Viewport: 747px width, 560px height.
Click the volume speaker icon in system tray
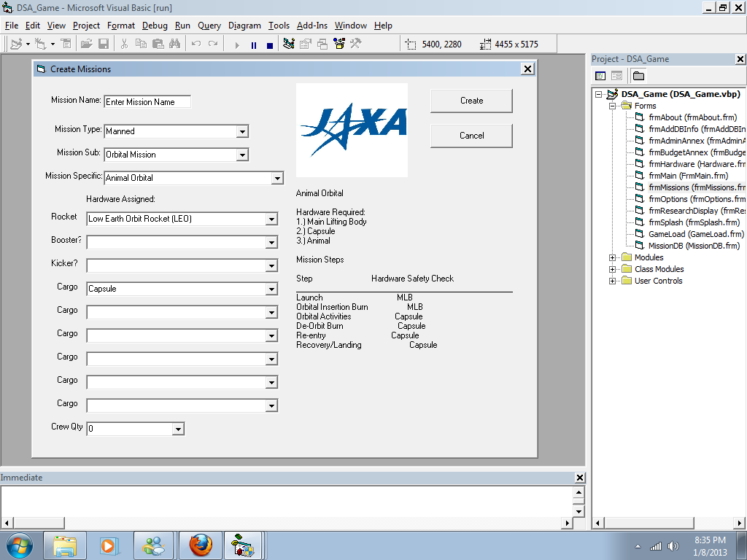673,546
